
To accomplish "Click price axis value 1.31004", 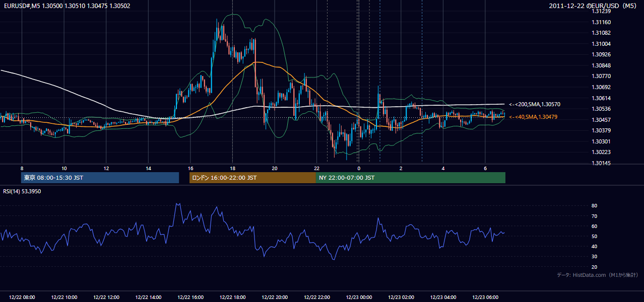I will point(601,44).
